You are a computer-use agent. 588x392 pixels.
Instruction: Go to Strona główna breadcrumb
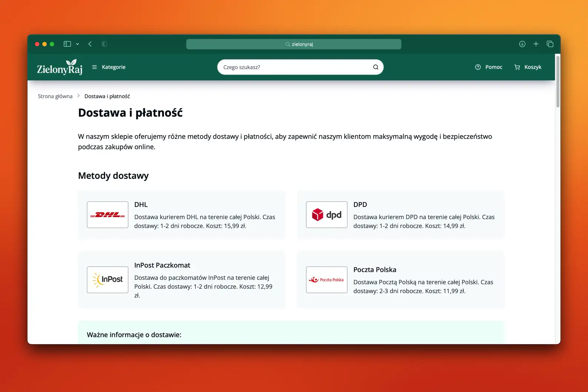55,96
